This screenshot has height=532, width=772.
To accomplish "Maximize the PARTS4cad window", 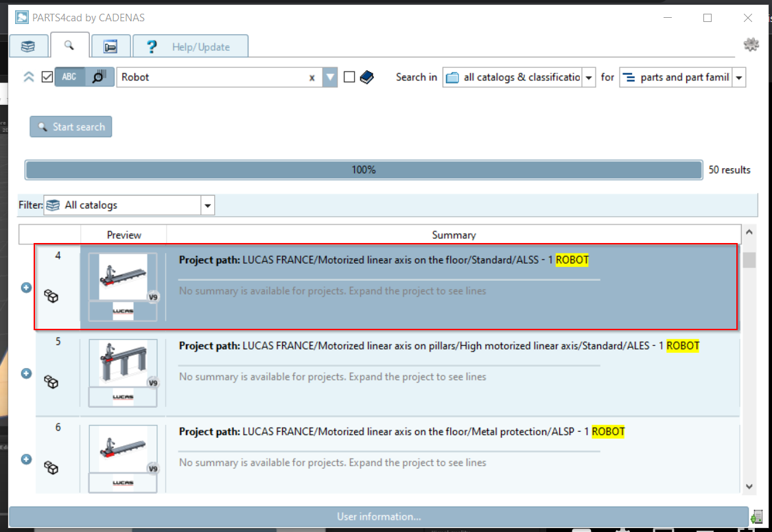I will pos(707,18).
